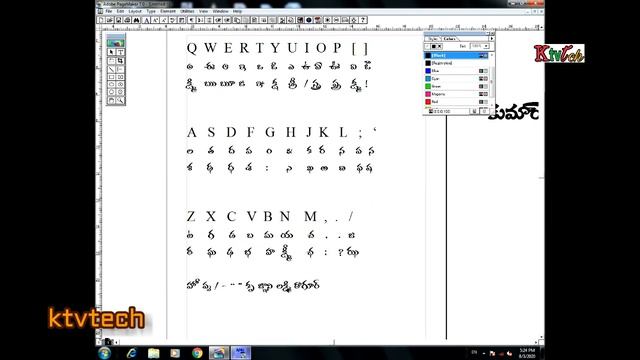Select the Polygon tool
The width and height of the screenshot is (640, 360).
[111, 92]
